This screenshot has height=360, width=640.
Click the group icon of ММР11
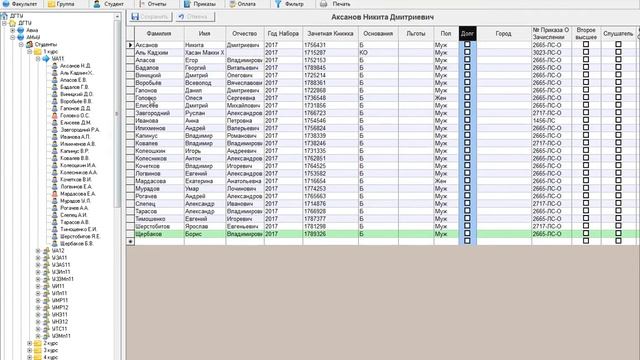click(x=46, y=300)
